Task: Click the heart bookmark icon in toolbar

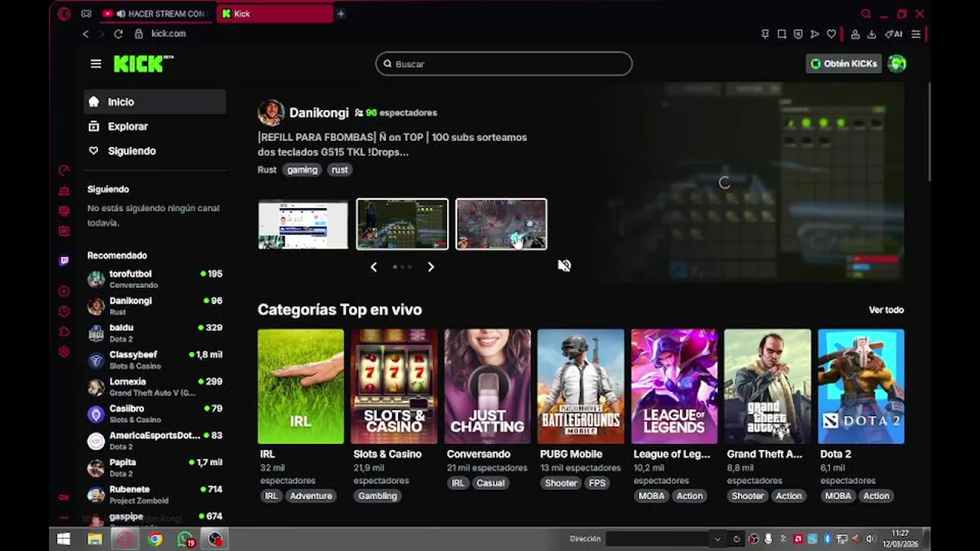Action: (x=831, y=34)
